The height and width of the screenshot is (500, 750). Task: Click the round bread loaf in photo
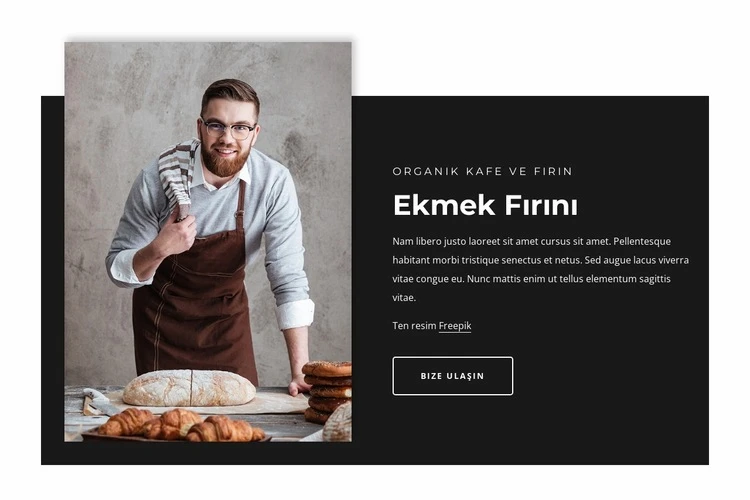coord(189,388)
